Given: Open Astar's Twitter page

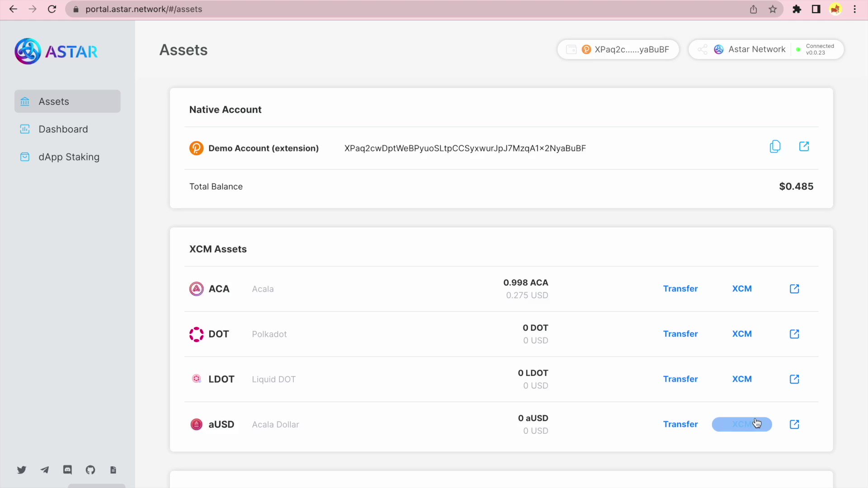Looking at the screenshot, I should (x=22, y=470).
